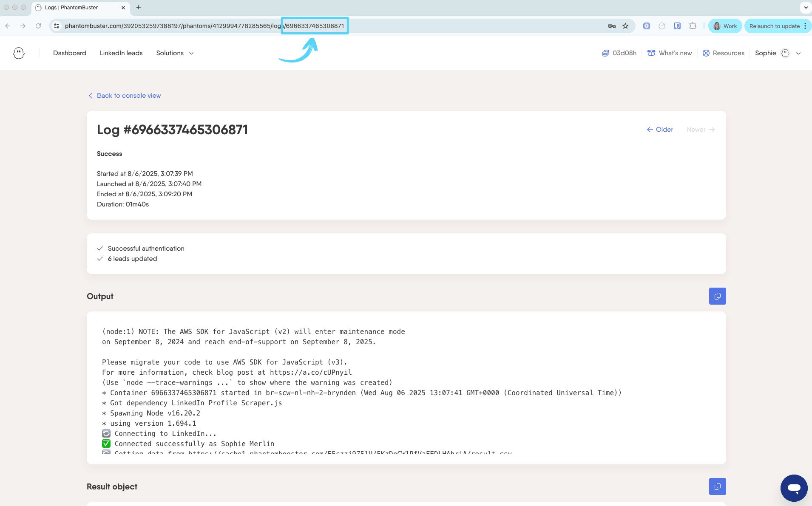Image resolution: width=812 pixels, height=506 pixels.
Task: Click the password key icon
Action: click(x=612, y=26)
